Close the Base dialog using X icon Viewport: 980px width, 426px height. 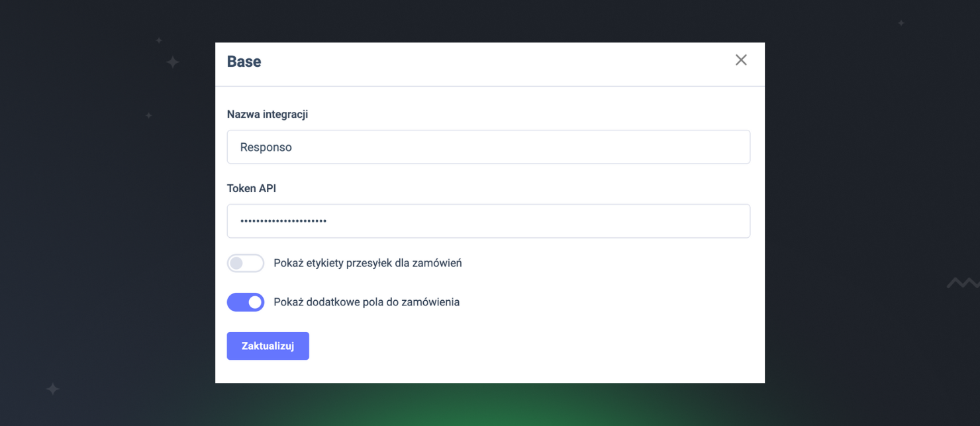(741, 60)
